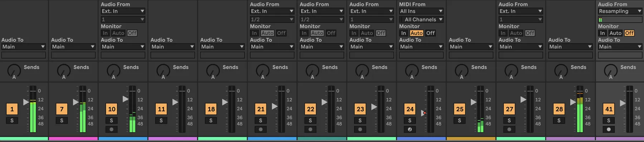Open Resampling input dropdown on track 41

[620, 11]
